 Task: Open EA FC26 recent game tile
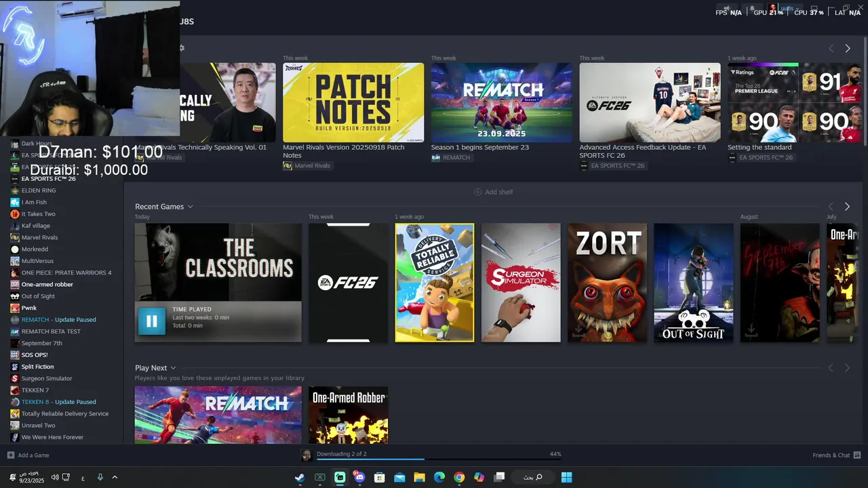[348, 283]
